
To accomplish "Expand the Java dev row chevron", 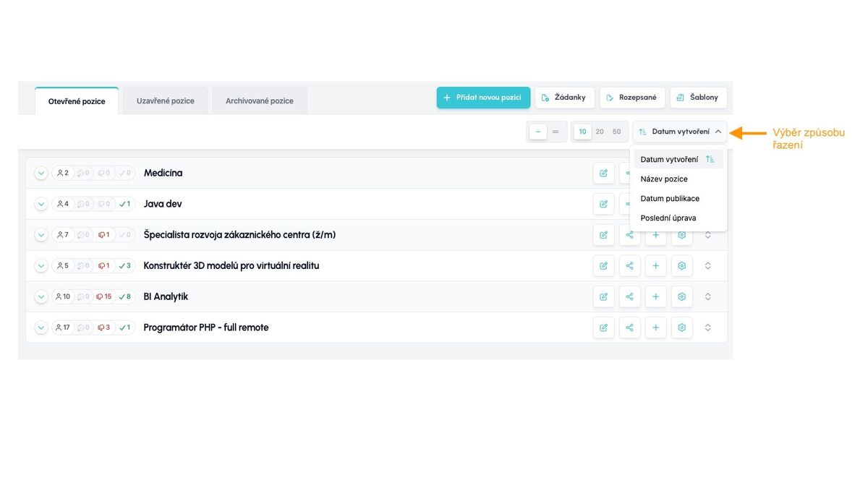I will [41, 205].
